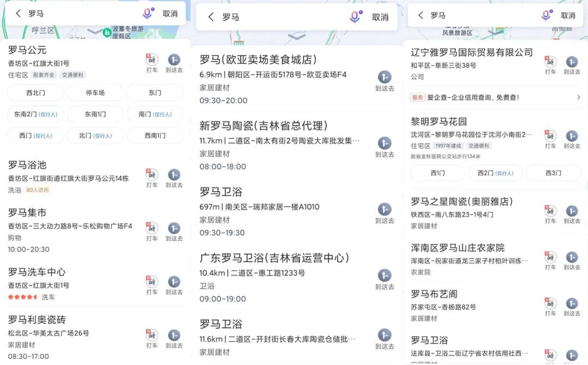Image resolution: width=588 pixels, height=365 pixels.
Task: Select 东南2门 (仅行人) chip
Action: (x=35, y=114)
